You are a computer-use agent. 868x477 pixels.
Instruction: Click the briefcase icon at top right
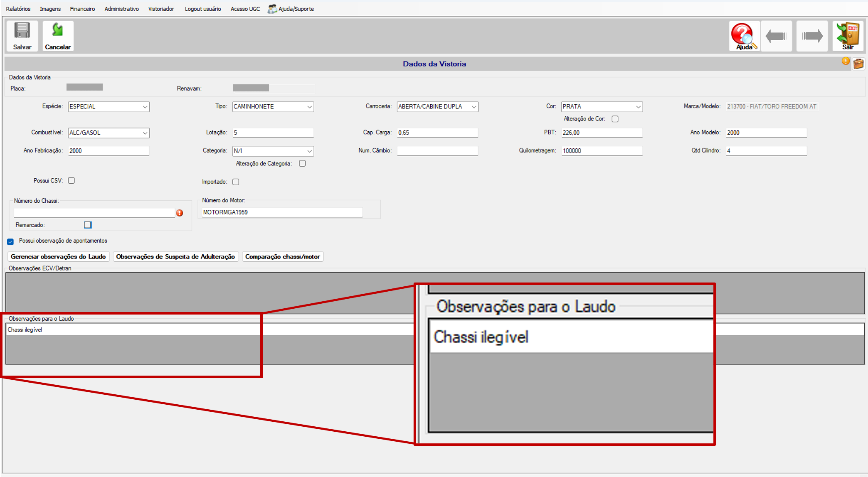pyautogui.click(x=858, y=64)
